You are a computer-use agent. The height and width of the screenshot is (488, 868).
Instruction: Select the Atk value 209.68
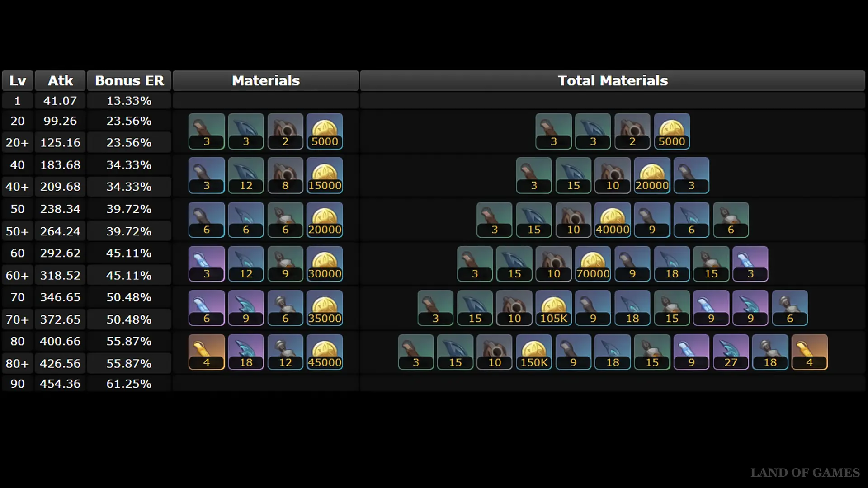click(x=60, y=187)
